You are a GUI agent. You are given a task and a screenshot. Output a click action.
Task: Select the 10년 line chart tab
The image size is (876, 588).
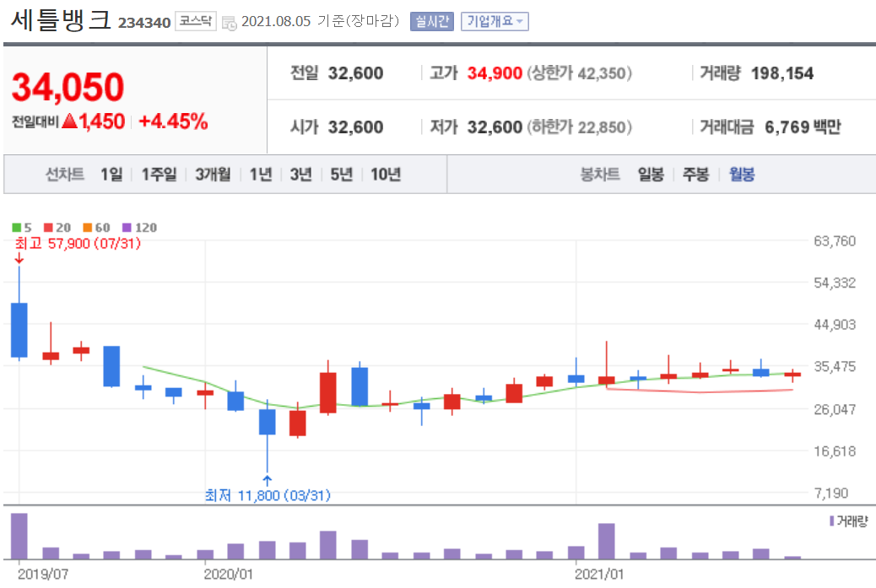pyautogui.click(x=386, y=175)
